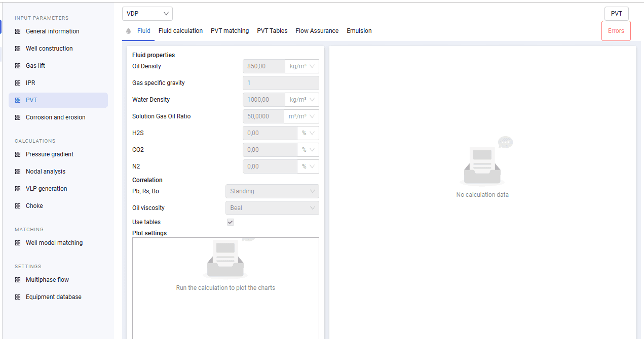Viewport: 644px width, 339px height.
Task: Click the icon beside Corrosion and erosion
Action: pos(18,117)
